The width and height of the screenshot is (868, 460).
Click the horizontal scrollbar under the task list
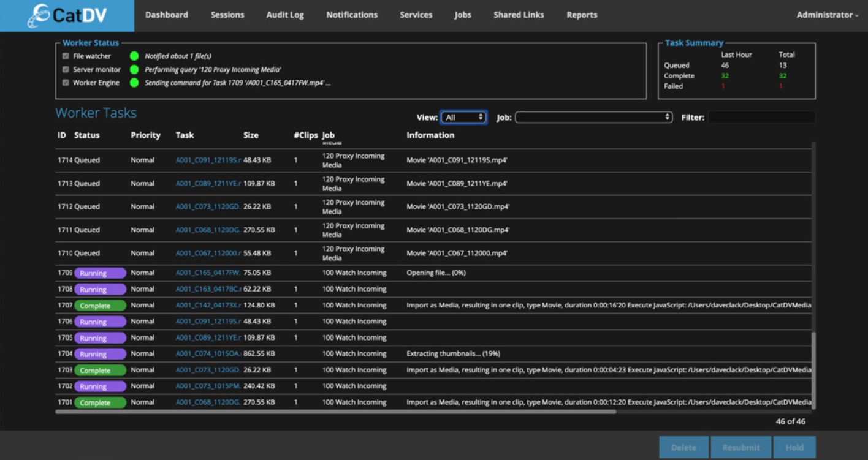[335, 412]
